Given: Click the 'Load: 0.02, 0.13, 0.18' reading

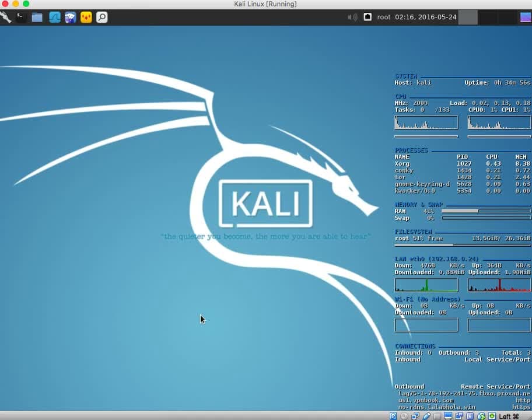Looking at the screenshot, I should (x=490, y=103).
